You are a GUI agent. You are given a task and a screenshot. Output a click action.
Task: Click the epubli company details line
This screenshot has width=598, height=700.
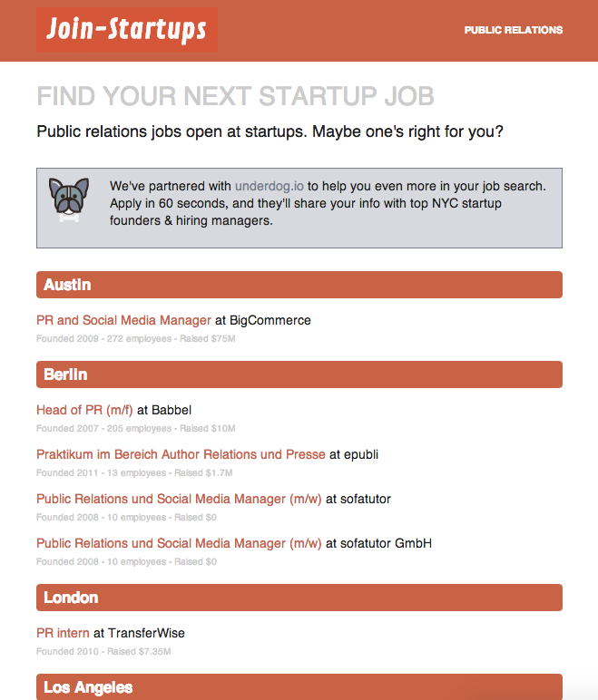pos(133,472)
